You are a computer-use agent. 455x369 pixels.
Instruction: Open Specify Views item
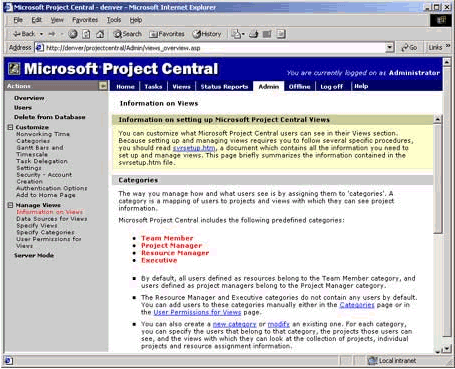click(x=37, y=226)
